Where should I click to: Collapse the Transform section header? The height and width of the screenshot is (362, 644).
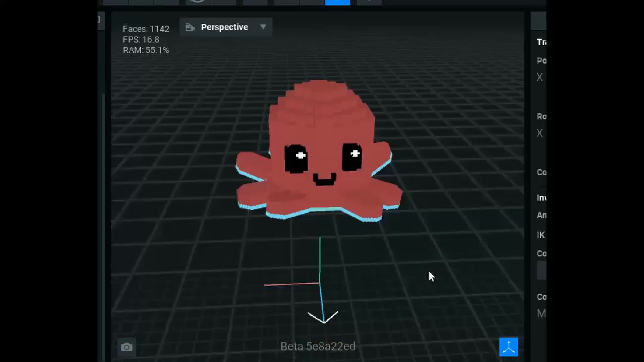(541, 42)
